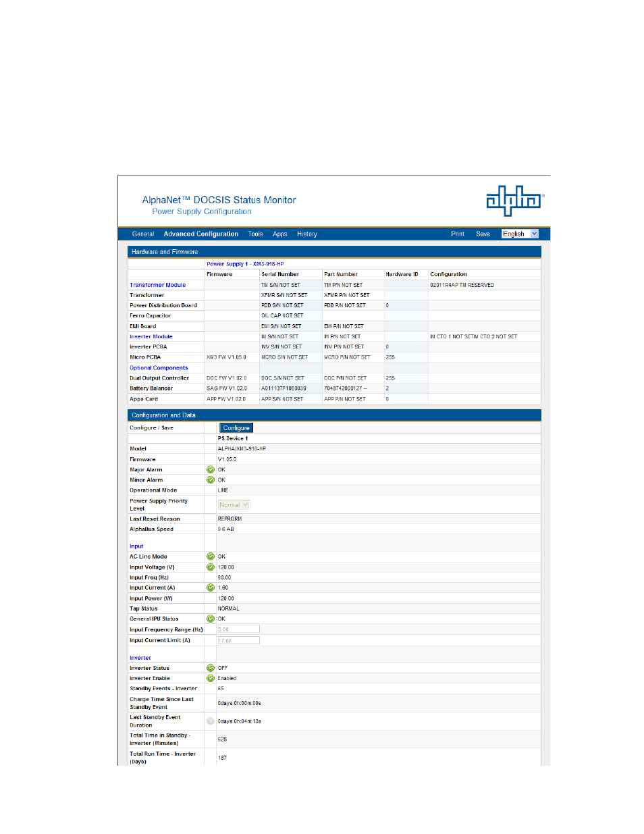Click the Alpha company logo
This screenshot has height=834, width=644.
[515, 200]
